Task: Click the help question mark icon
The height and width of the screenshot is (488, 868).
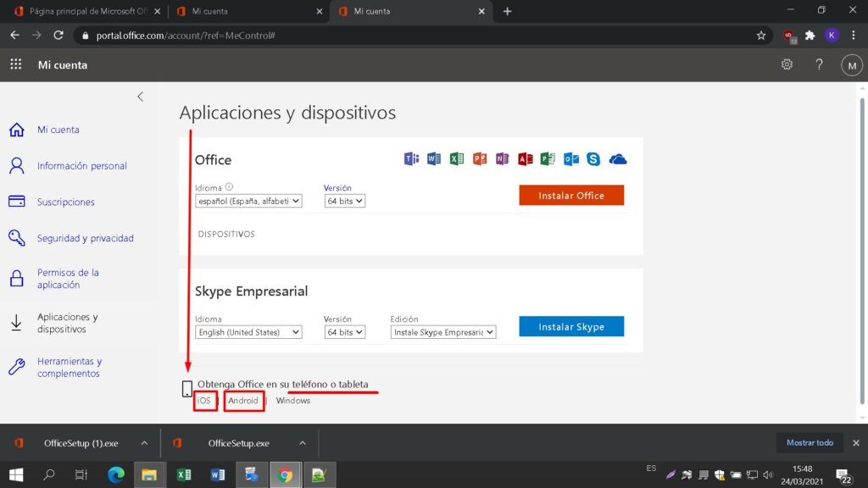Action: point(819,65)
